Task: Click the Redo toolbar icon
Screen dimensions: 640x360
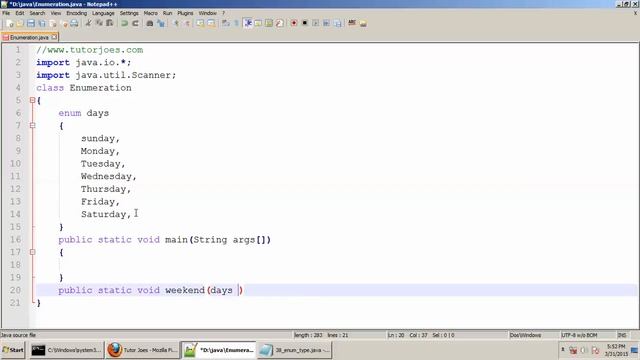Action: [135, 23]
